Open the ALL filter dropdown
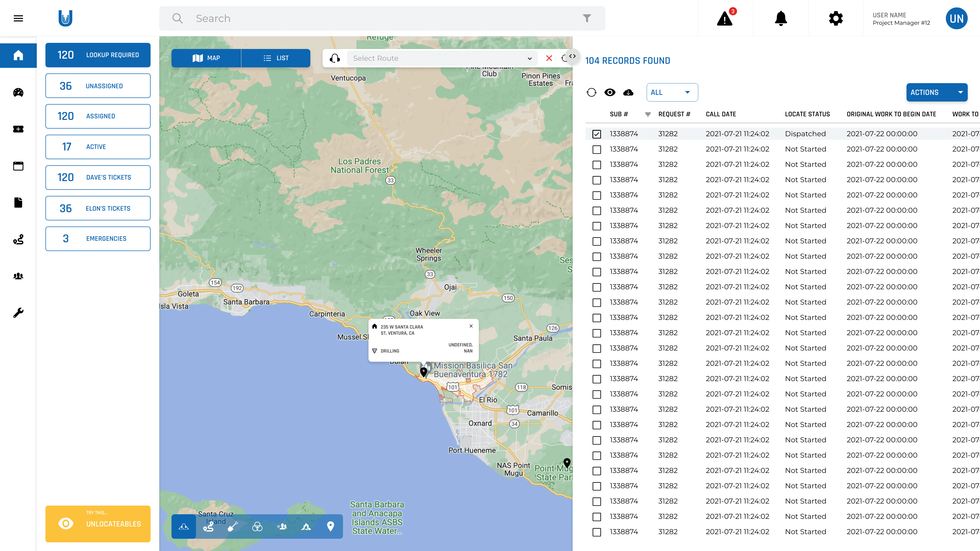 click(x=672, y=92)
